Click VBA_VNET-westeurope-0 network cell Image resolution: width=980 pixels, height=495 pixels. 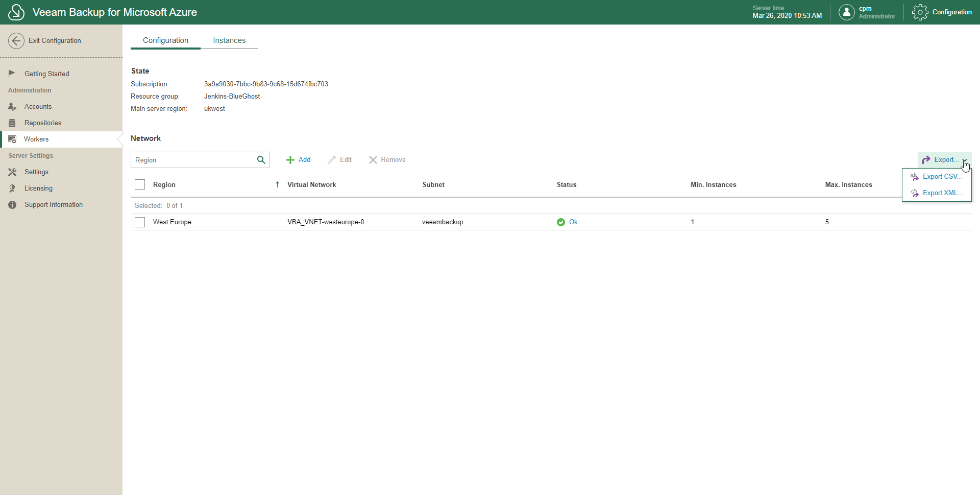pos(326,222)
